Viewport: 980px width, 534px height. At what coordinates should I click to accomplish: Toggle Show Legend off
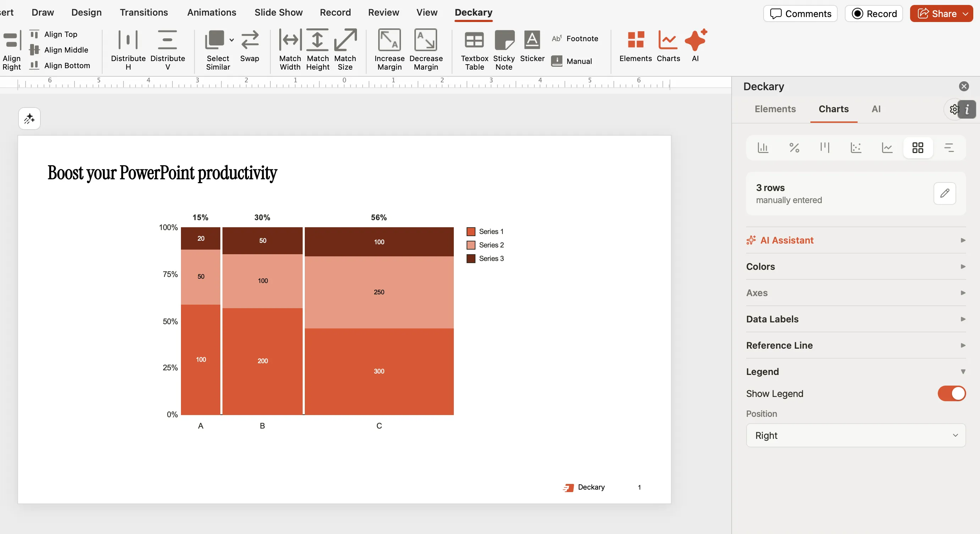coord(952,393)
